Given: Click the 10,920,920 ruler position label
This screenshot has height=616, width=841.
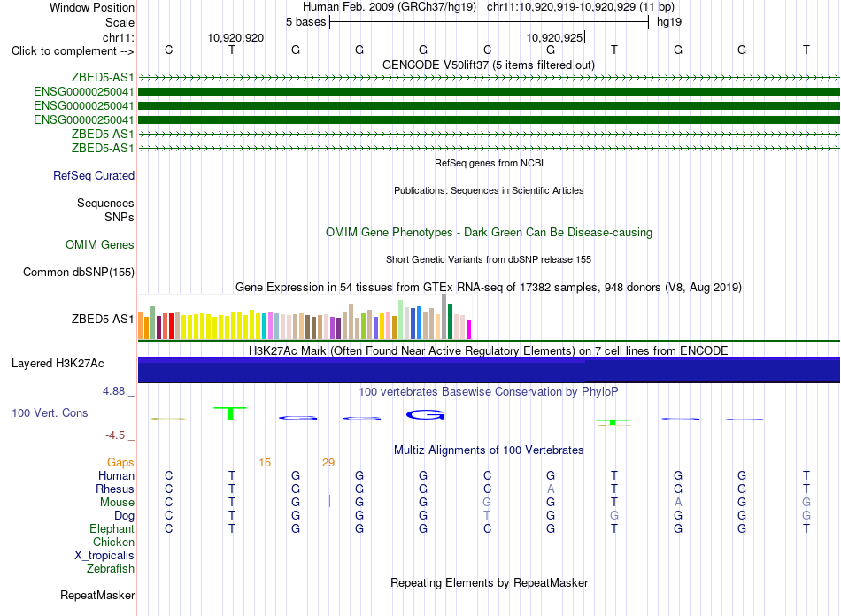Looking at the screenshot, I should coord(236,37).
